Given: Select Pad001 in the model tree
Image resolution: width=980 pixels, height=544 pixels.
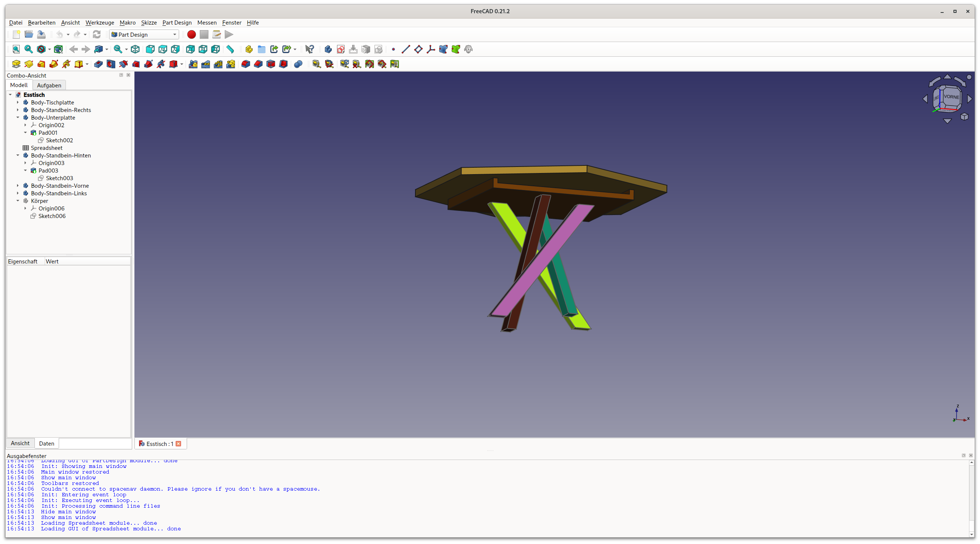Looking at the screenshot, I should tap(48, 133).
